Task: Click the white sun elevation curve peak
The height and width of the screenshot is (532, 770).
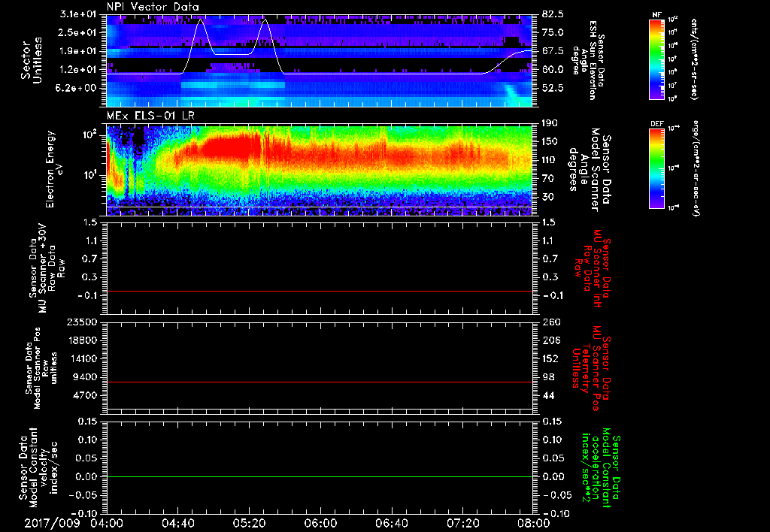Action: (200, 20)
